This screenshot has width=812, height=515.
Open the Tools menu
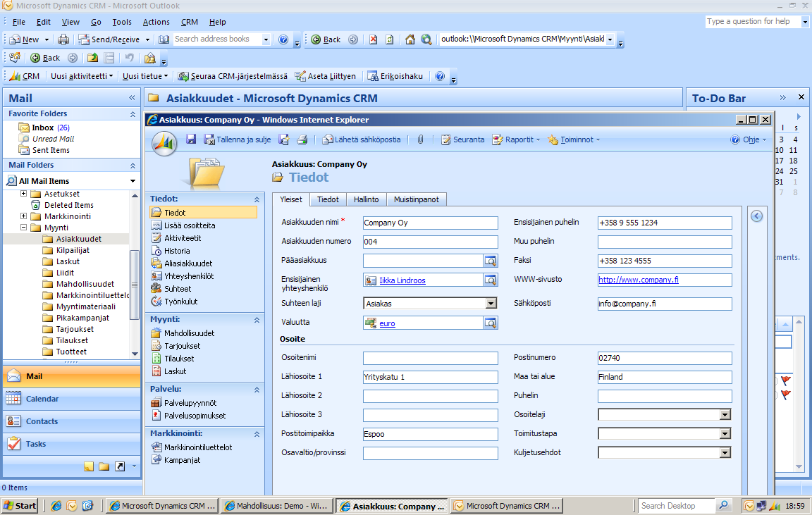click(122, 22)
